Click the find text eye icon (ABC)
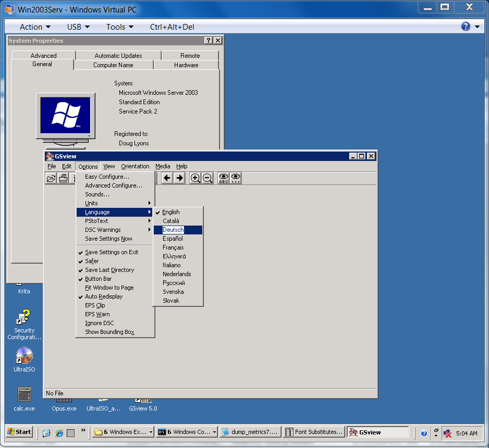This screenshot has width=489, height=448. [x=224, y=178]
